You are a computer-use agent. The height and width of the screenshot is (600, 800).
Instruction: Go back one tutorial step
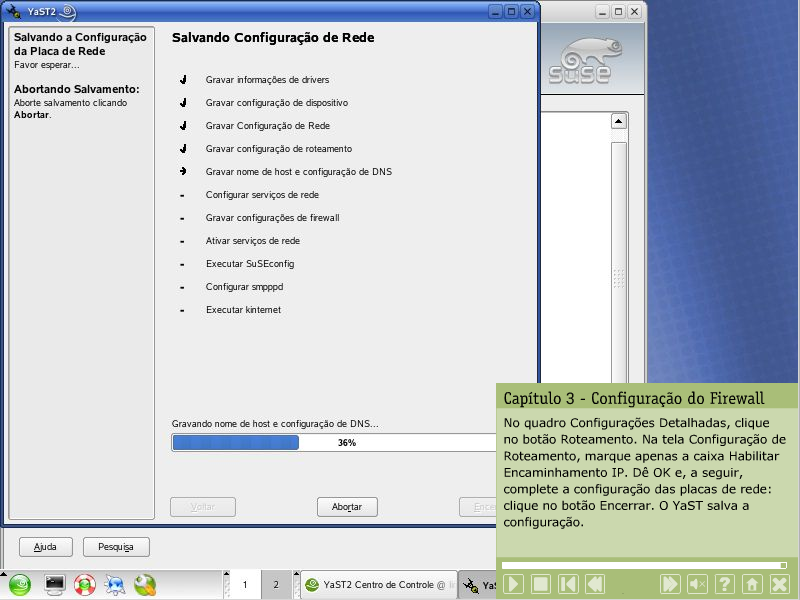point(595,584)
